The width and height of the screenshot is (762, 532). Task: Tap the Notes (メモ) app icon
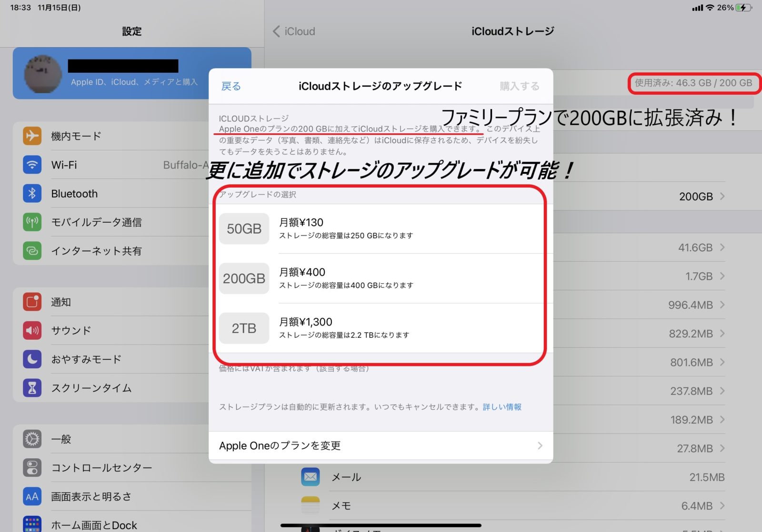(x=311, y=505)
